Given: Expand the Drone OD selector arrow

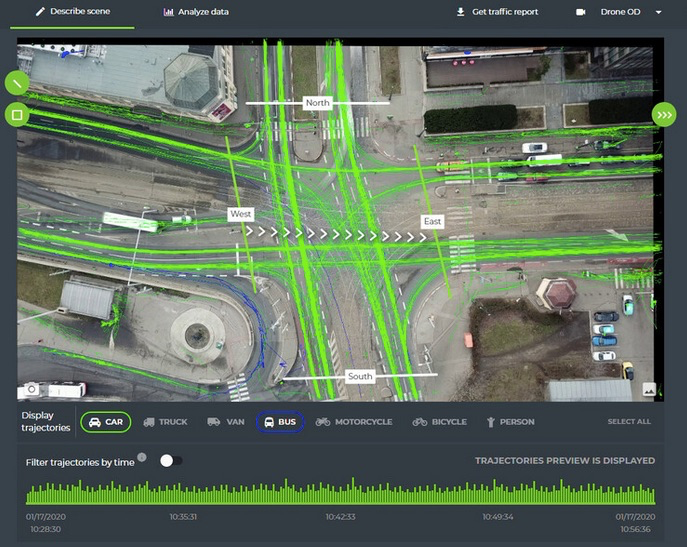Looking at the screenshot, I should pyautogui.click(x=658, y=12).
